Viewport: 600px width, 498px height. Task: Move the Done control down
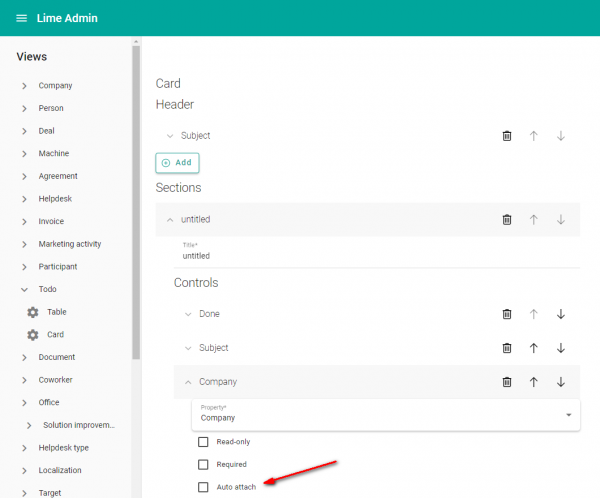[x=561, y=314]
